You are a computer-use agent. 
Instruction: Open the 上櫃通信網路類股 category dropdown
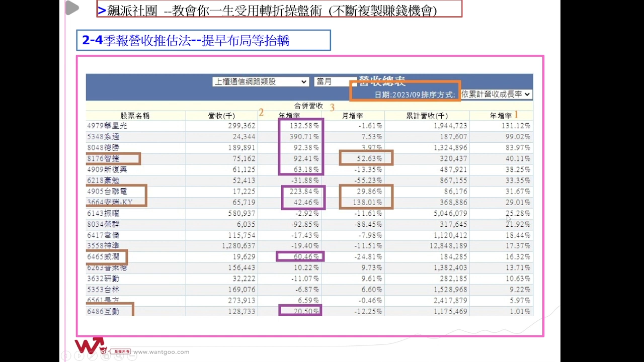[261, 81]
